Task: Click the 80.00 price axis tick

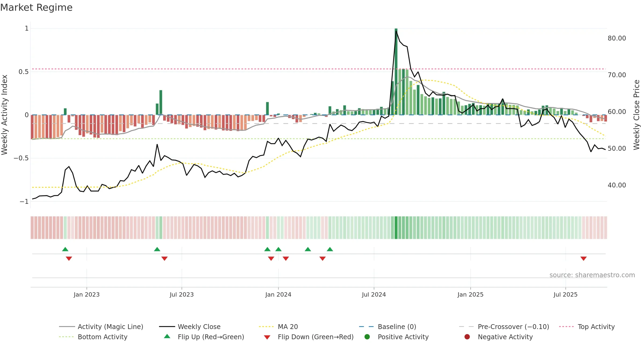Action: 617,38
